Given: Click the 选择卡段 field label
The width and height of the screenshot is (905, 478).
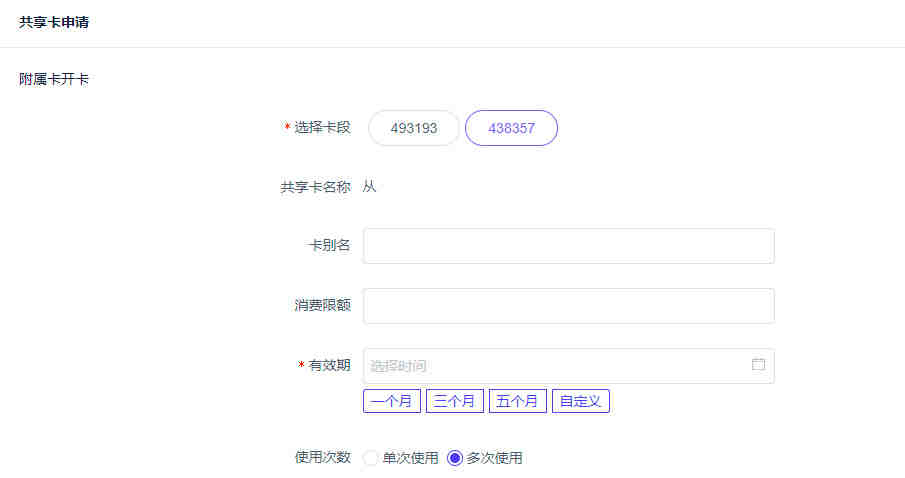Looking at the screenshot, I should [x=322, y=128].
